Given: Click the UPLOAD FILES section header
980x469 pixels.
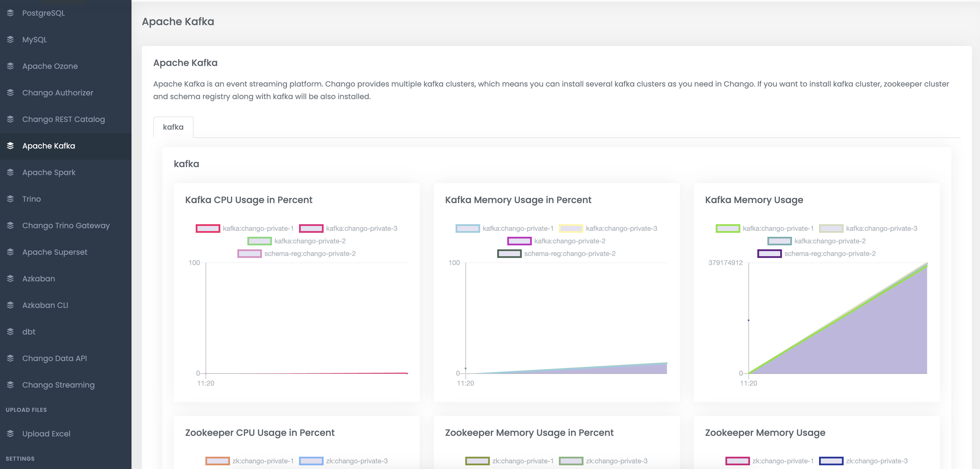Looking at the screenshot, I should [x=26, y=410].
